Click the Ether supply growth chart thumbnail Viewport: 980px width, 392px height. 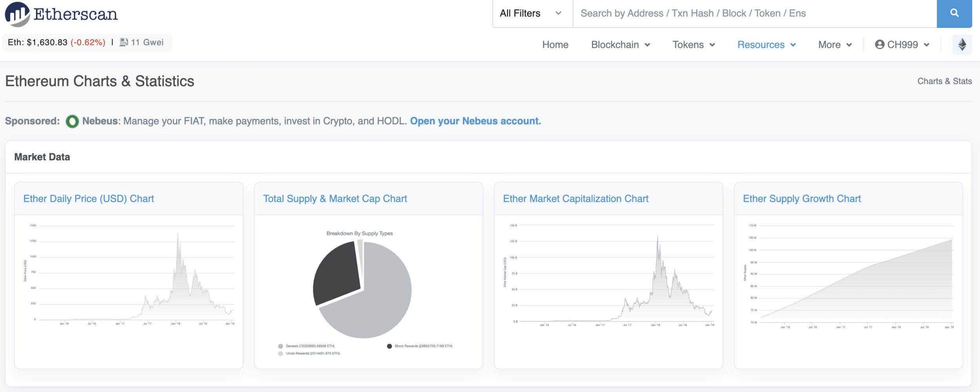849,276
